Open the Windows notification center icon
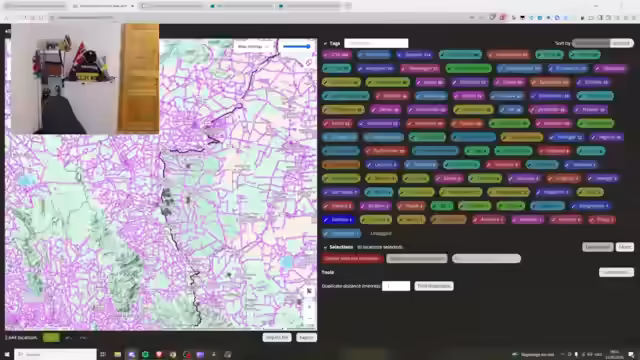 tap(631, 354)
